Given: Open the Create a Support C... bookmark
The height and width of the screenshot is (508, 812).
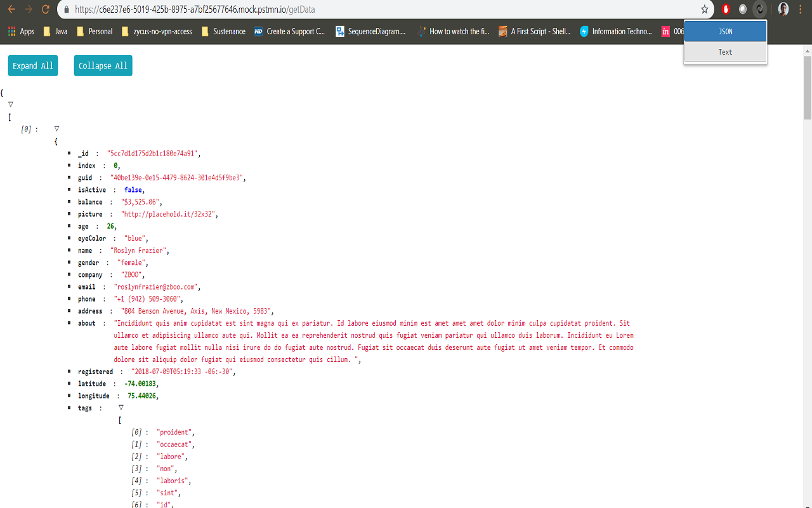Looking at the screenshot, I should coord(290,31).
